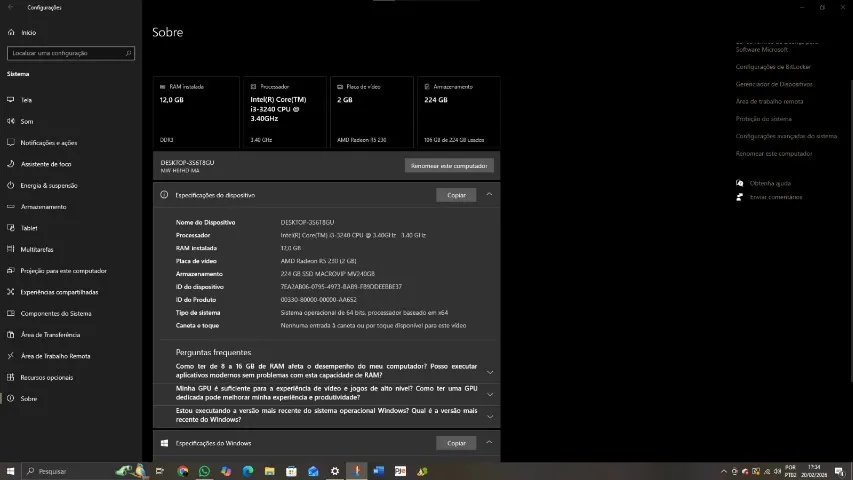853x480 pixels.
Task: Open Som sound settings
Action: point(26,121)
